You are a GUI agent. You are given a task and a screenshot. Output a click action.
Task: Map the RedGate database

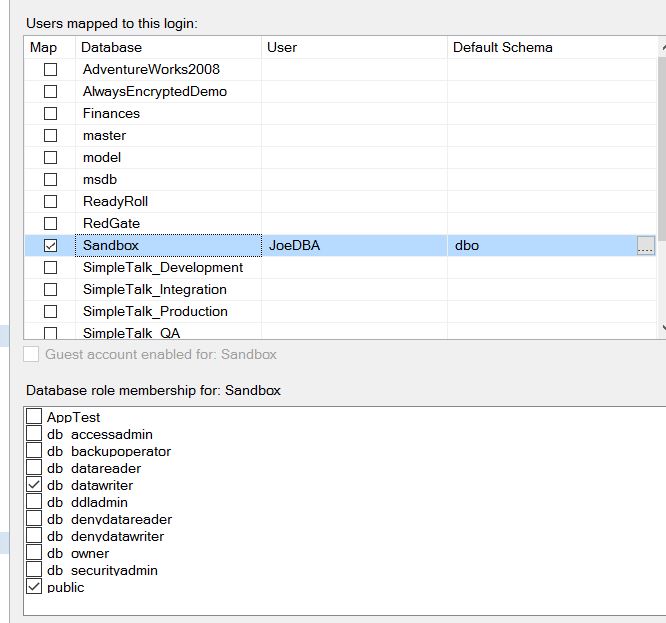point(50,224)
